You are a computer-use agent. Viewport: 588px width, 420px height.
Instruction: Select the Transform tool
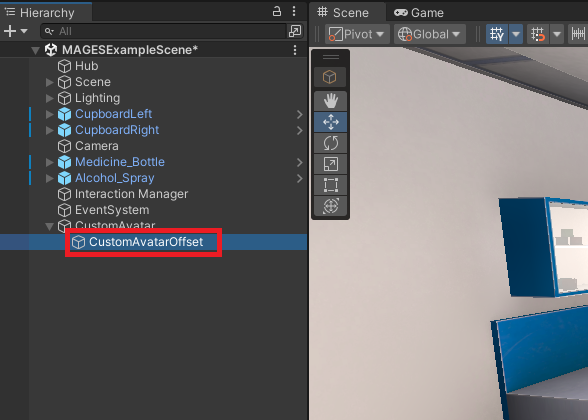330,206
